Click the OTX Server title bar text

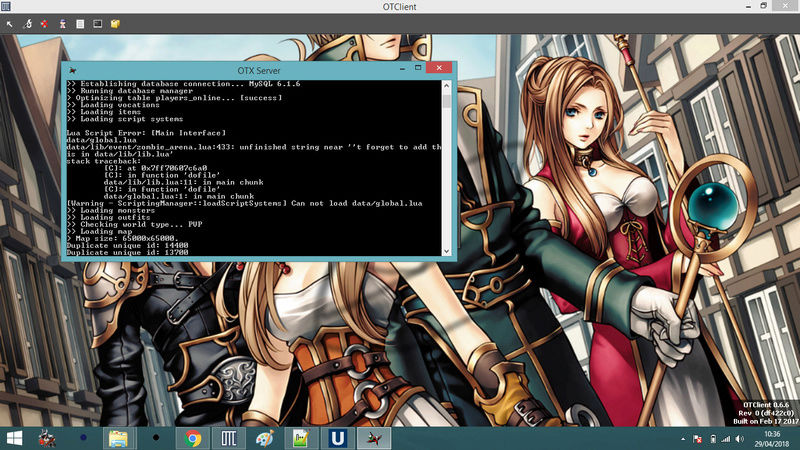259,70
